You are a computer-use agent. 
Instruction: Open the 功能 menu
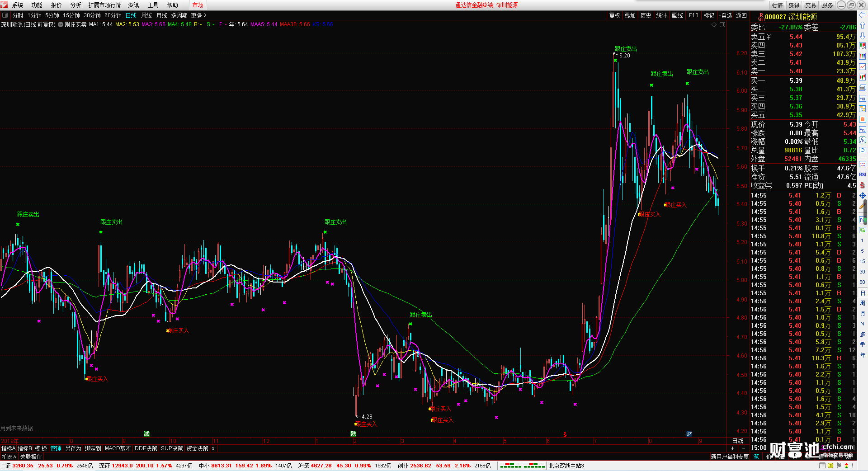tap(37, 5)
